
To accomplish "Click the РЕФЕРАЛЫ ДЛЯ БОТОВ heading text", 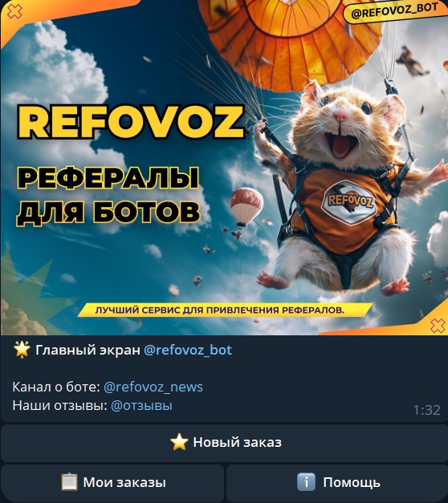I will (108, 196).
